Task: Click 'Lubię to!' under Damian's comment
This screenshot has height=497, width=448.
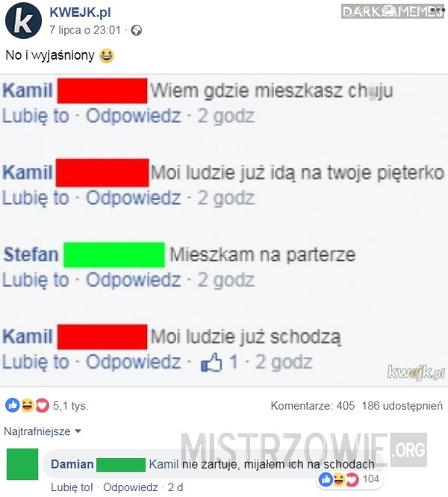Action: tap(72, 487)
